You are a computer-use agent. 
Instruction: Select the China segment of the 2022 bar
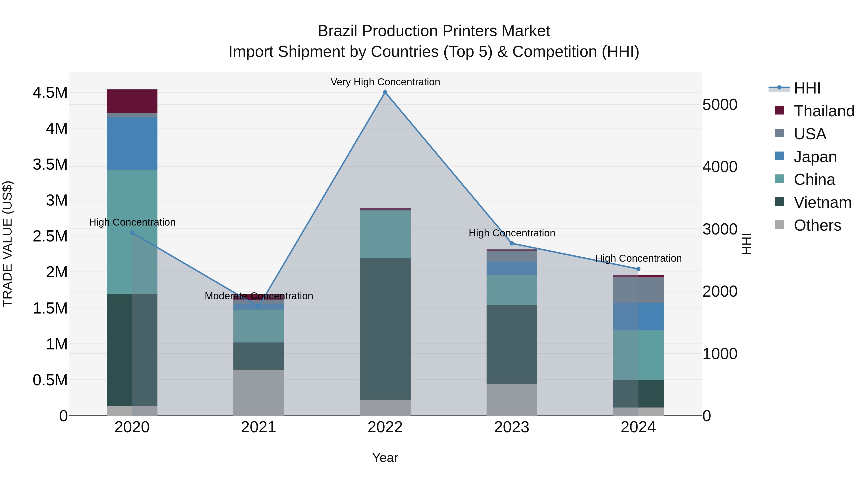[x=385, y=234]
